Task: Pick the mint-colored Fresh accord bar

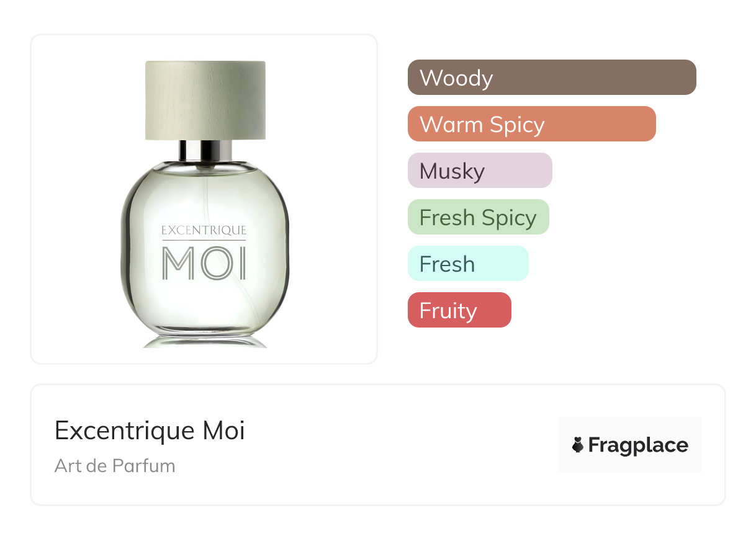Action: point(467,264)
